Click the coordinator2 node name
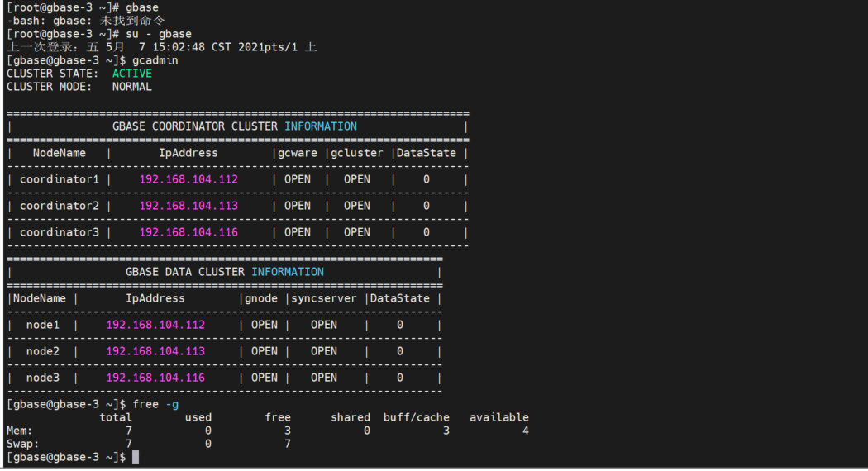The width and height of the screenshot is (868, 471). (x=60, y=206)
